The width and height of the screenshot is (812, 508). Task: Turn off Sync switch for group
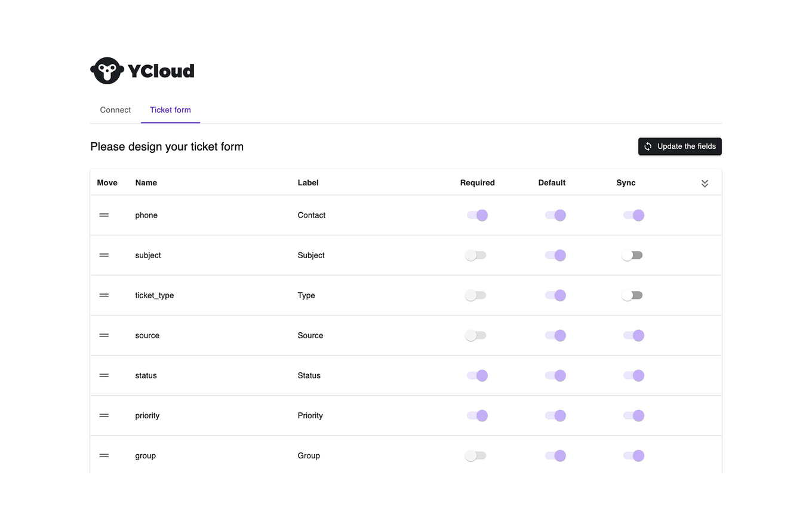pos(633,455)
